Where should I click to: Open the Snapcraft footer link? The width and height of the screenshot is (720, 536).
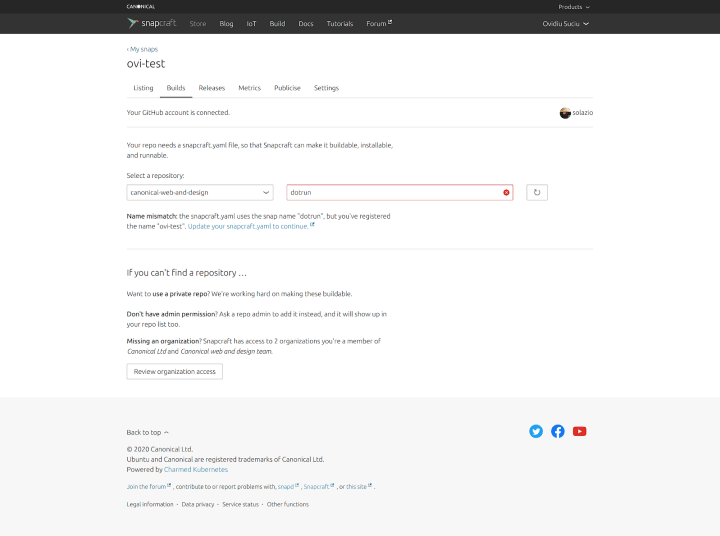tap(319, 486)
